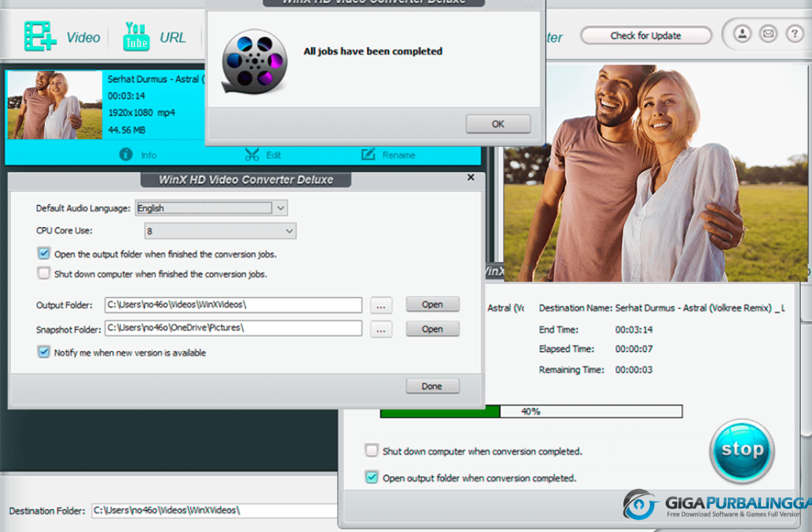
Task: Browse for Snapshot Folder with ellipsis button
Action: tap(381, 330)
